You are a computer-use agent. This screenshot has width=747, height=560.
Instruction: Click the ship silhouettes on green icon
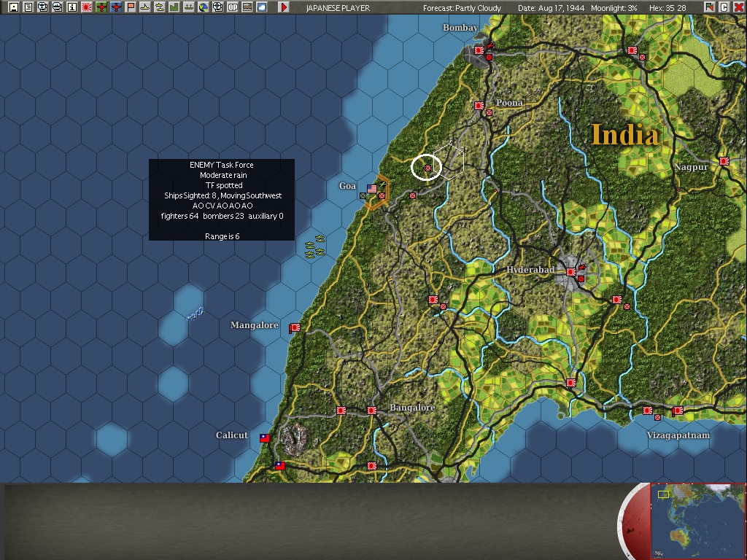click(189, 7)
